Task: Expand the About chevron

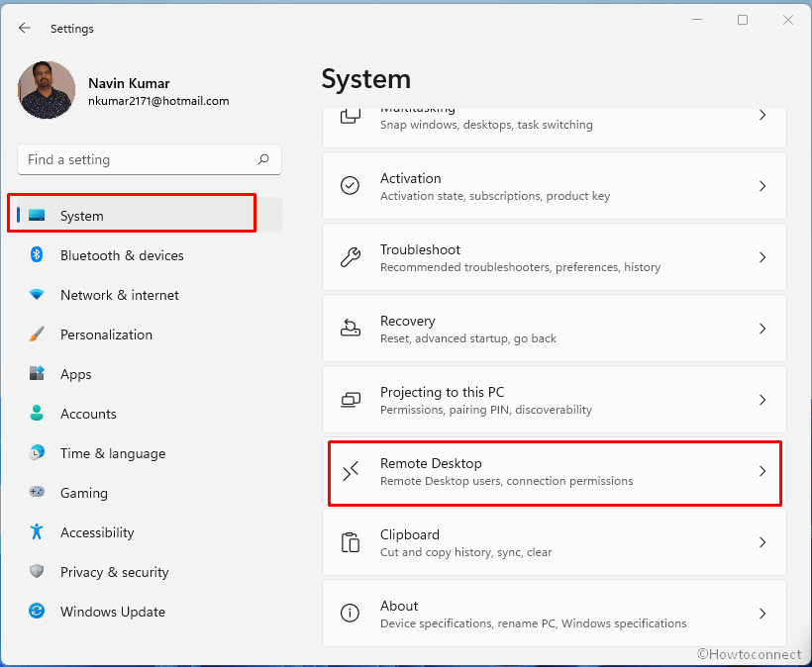Action: point(762,614)
